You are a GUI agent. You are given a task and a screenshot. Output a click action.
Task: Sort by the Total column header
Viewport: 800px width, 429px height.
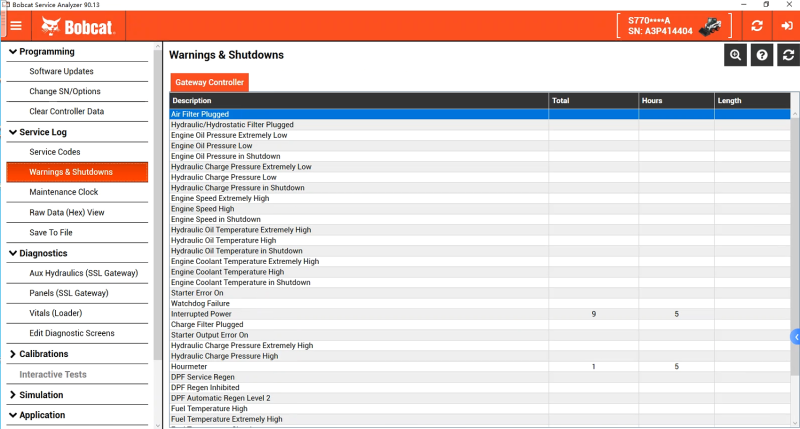point(592,101)
